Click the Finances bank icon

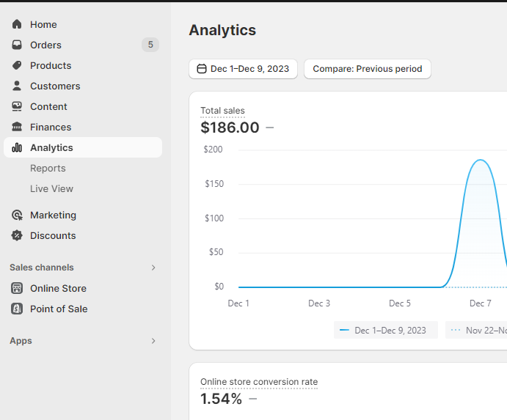(x=17, y=127)
